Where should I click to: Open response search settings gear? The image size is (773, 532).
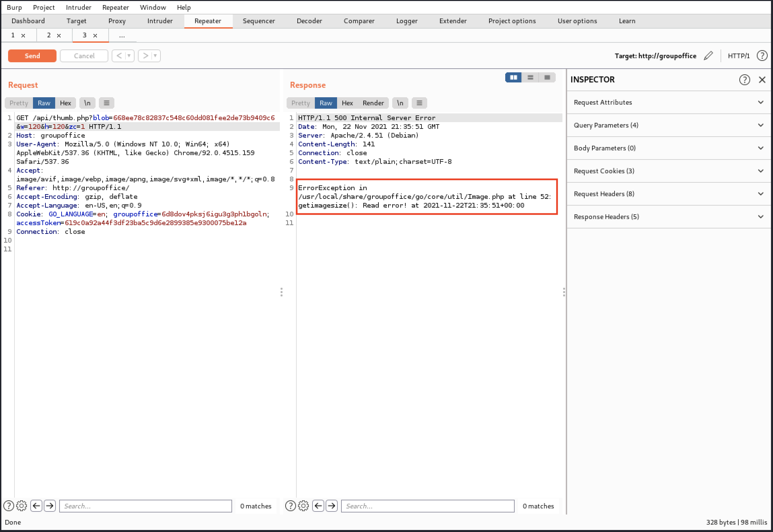pyautogui.click(x=303, y=506)
